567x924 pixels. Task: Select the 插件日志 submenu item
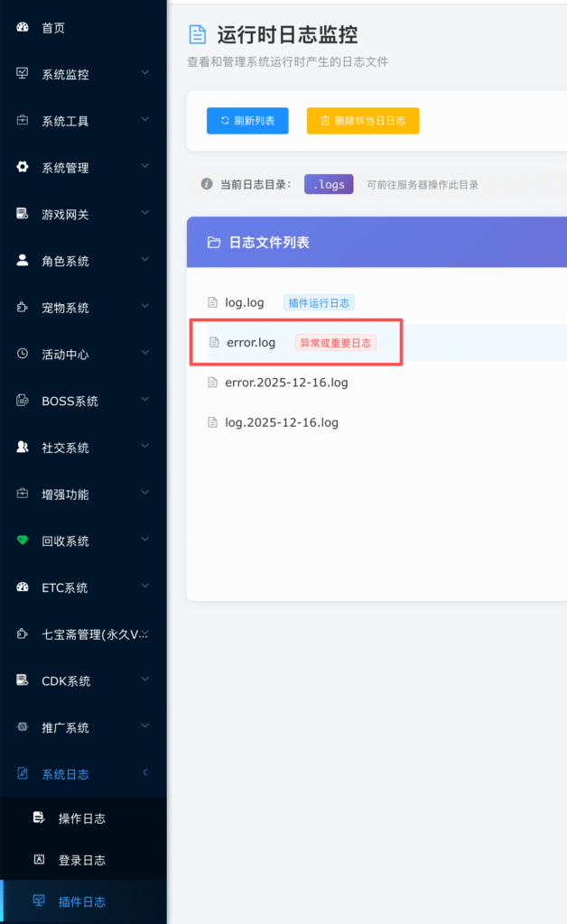(83, 901)
